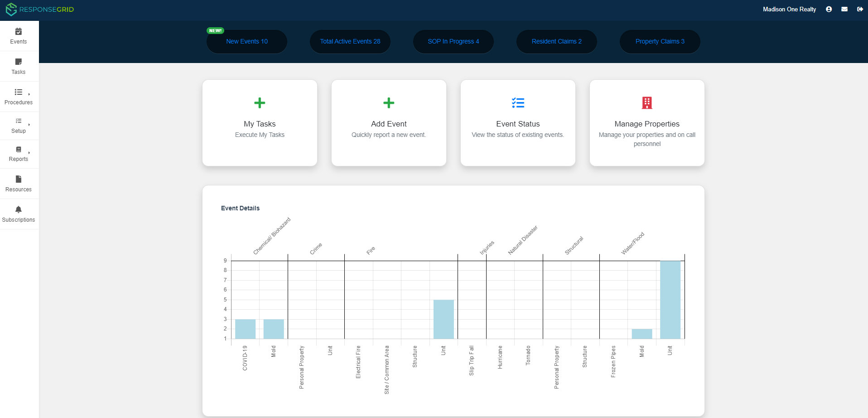Open Resources file icon in sidebar

[x=19, y=179]
